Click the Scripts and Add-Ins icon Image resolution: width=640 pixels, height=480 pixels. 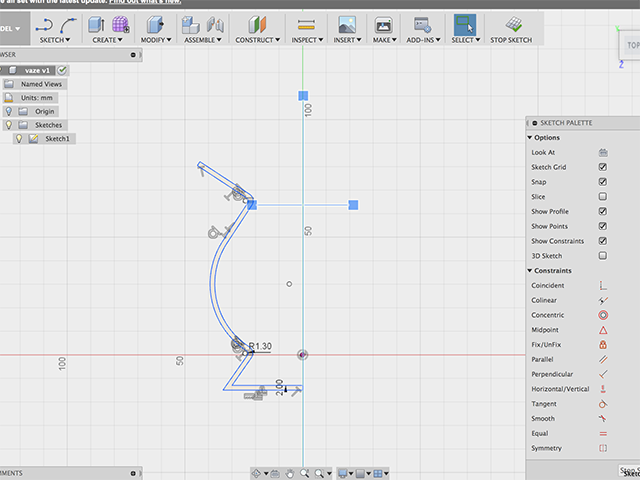tap(422, 24)
